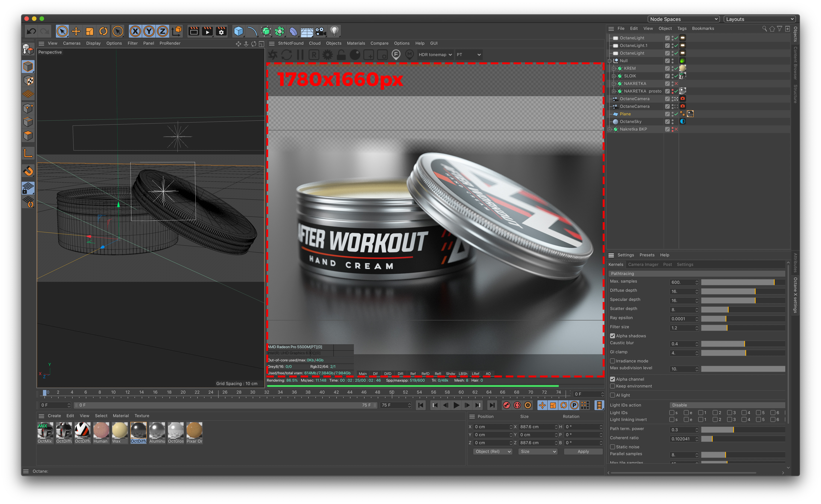Open the HDR tonemap dropdown
821x504 pixels.
435,55
